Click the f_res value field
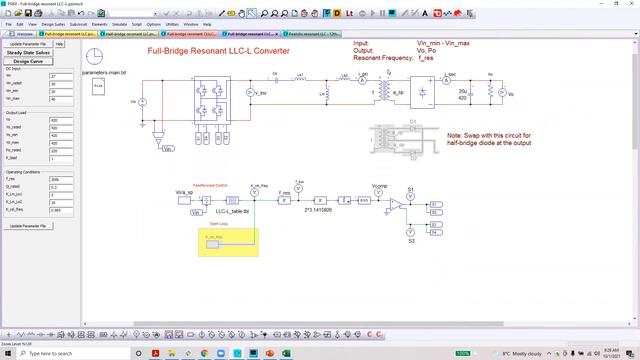Screen dimensions: 640x360 pyautogui.click(x=61, y=180)
